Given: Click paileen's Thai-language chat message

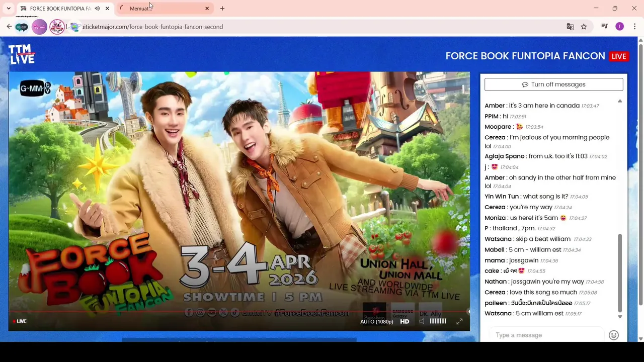Looking at the screenshot, I should [537, 303].
